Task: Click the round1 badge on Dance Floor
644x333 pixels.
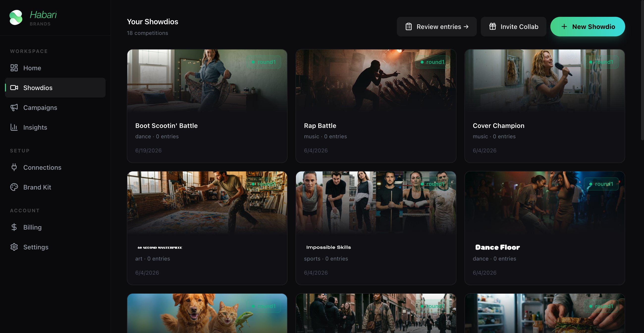Action: [601, 184]
